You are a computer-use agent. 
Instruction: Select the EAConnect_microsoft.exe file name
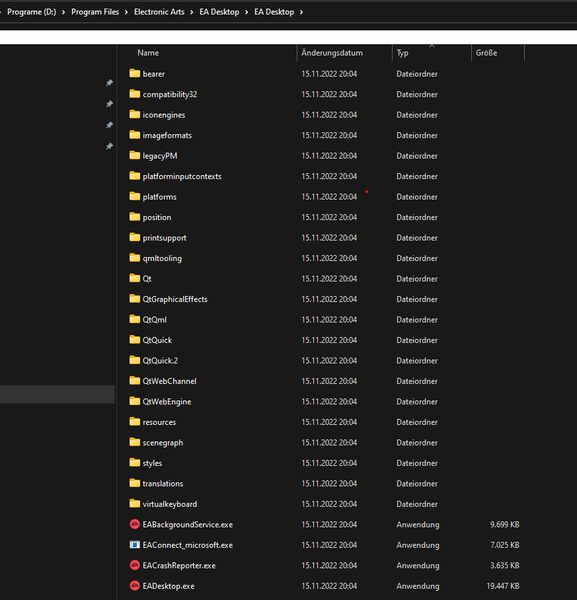(187, 545)
